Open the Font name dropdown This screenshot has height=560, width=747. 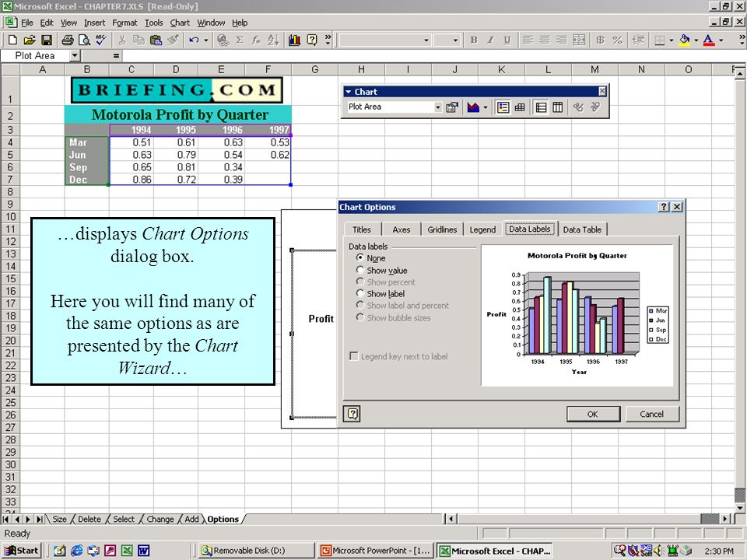click(x=426, y=40)
